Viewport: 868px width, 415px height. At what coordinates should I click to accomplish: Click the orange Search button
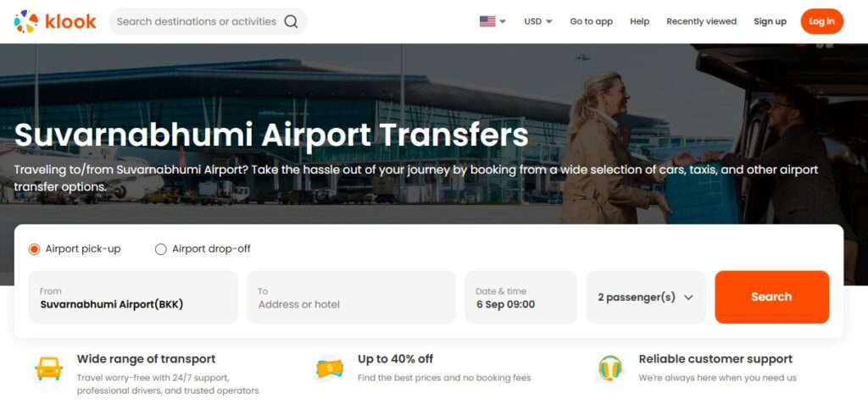click(771, 297)
